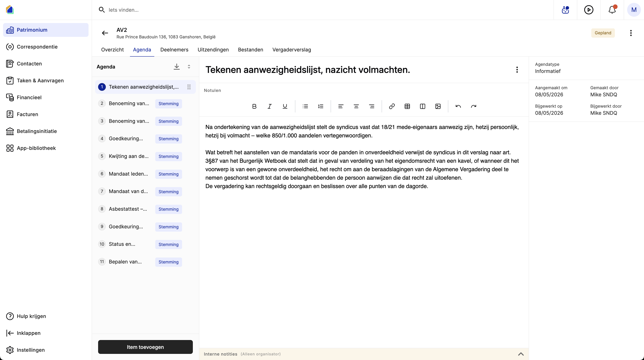Open the AI assistant robot icon

(565, 10)
